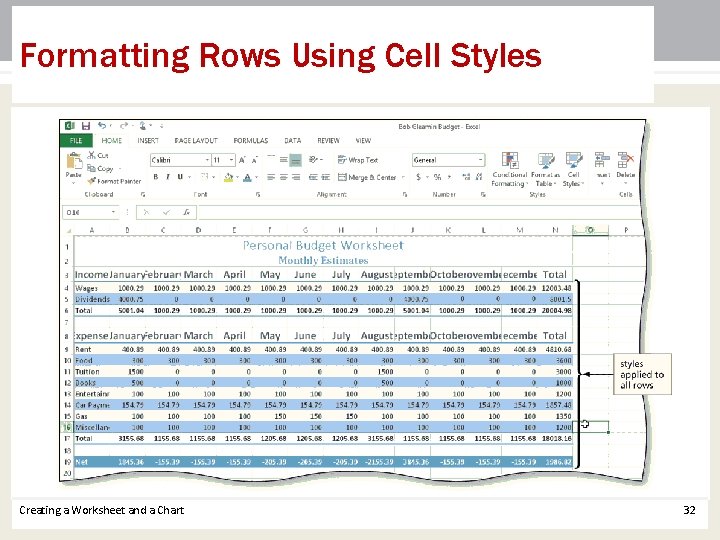Apply Comma Style format
This screenshot has height=540, width=720.
[x=450, y=177]
